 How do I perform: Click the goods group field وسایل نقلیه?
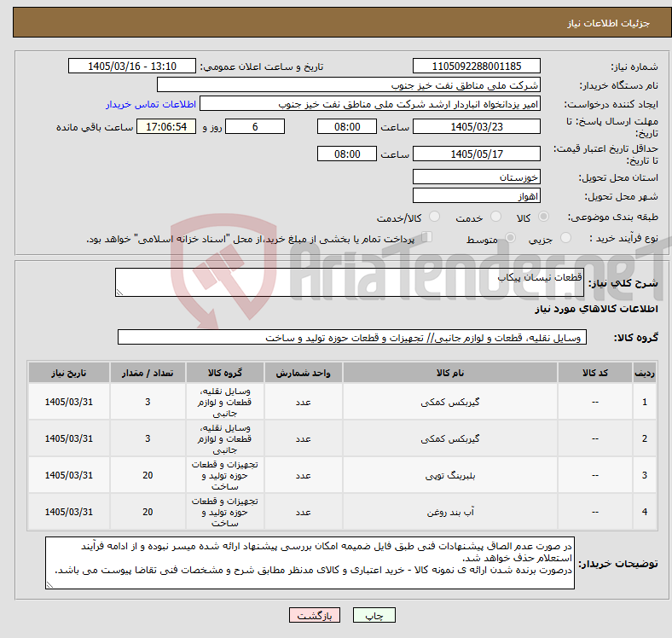[352, 337]
